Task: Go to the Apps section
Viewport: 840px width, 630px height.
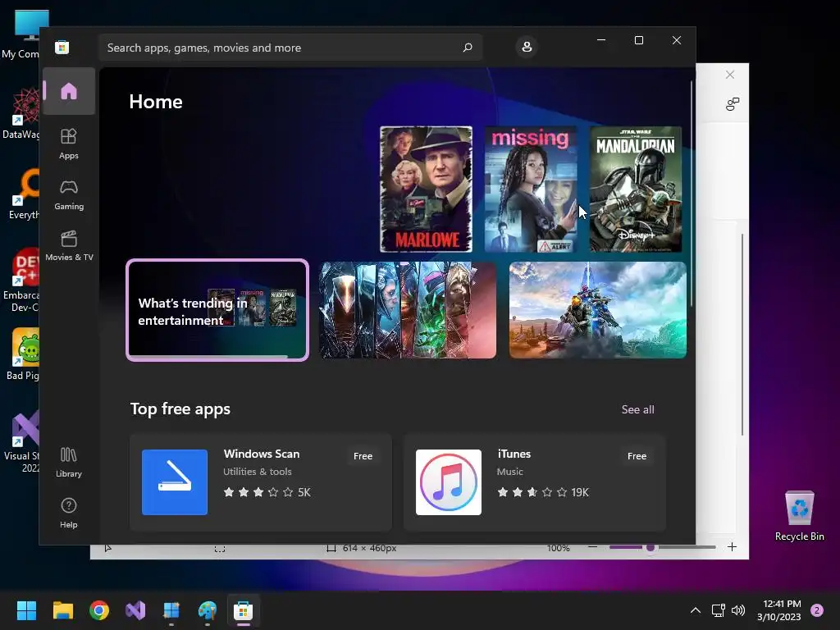Action: (69, 144)
